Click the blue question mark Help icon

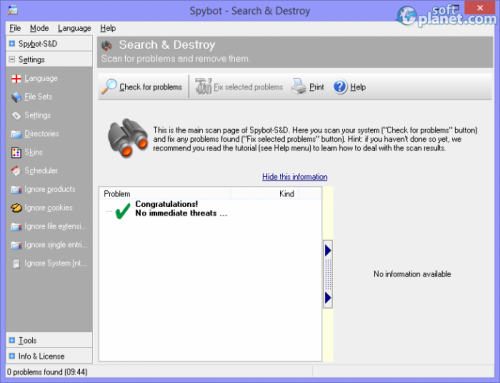340,87
